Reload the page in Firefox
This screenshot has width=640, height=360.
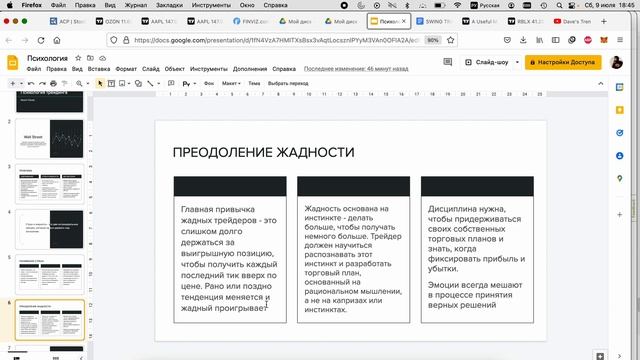pyautogui.click(x=41, y=40)
